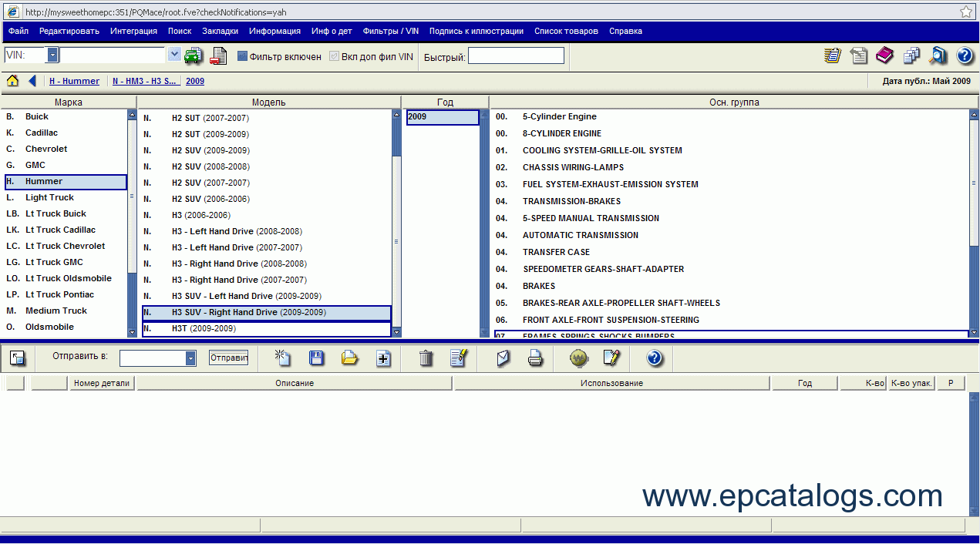Select 'H3T (2009-2009)' in model list
This screenshot has width=980, height=544.
pyautogui.click(x=204, y=329)
